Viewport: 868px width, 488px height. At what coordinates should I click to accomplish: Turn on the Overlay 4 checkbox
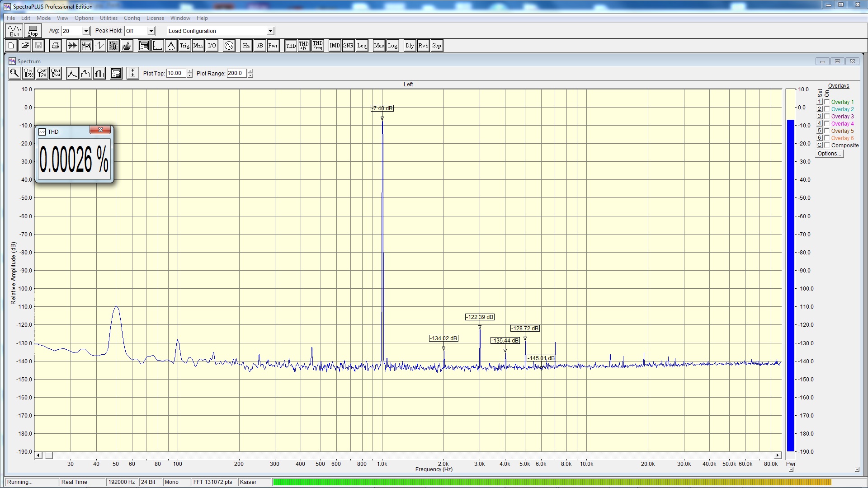coord(827,124)
